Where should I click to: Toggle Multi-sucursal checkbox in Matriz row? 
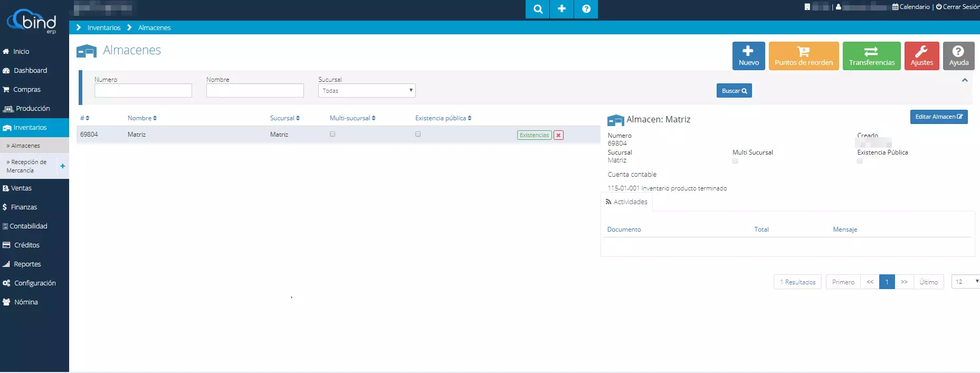pyautogui.click(x=332, y=135)
